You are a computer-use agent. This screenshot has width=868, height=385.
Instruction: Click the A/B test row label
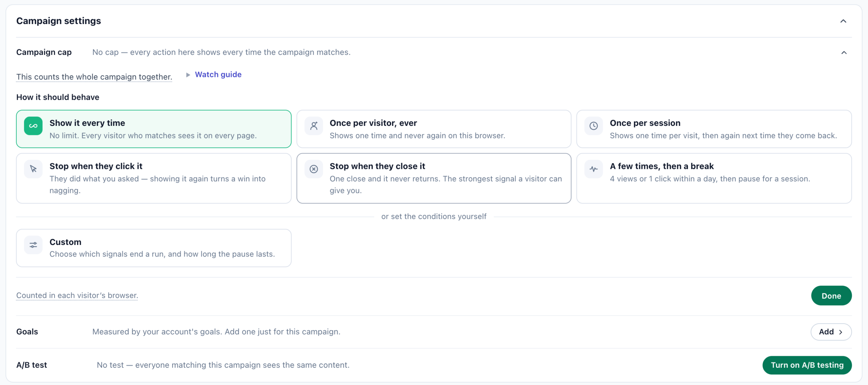(32, 365)
